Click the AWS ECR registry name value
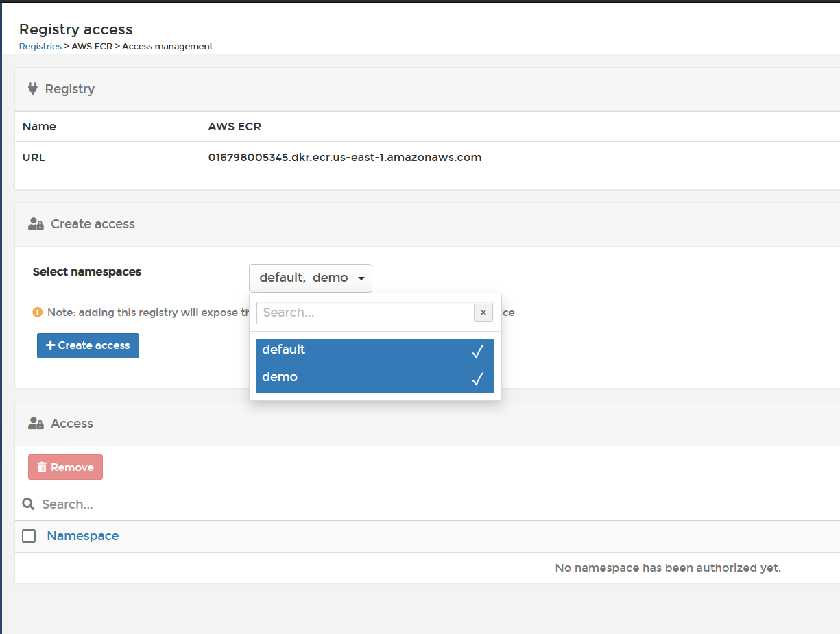This screenshot has height=634, width=840. (235, 126)
